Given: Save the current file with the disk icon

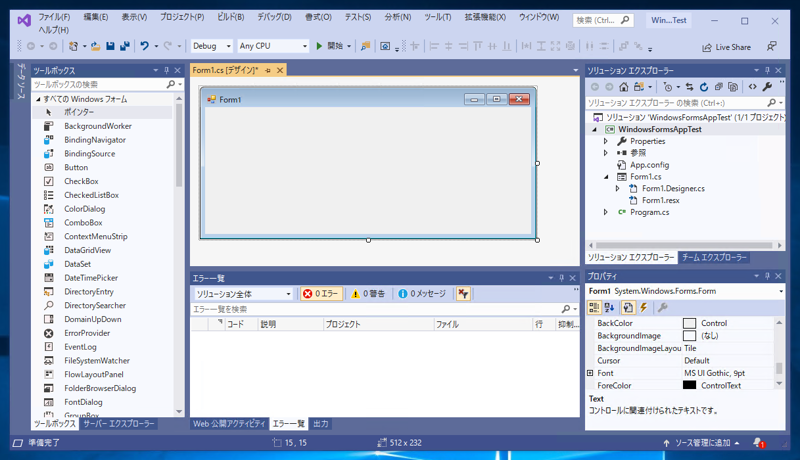Looking at the screenshot, I should point(110,46).
